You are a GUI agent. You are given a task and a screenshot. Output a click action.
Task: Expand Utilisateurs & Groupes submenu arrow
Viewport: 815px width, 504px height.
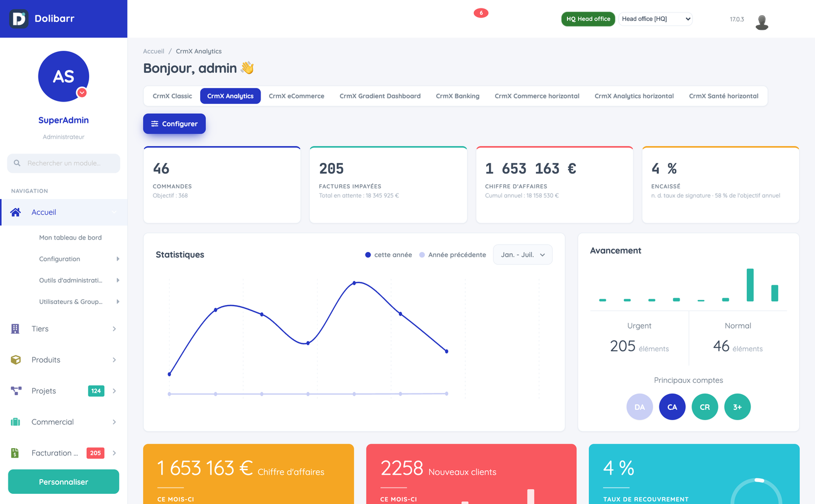tap(118, 302)
